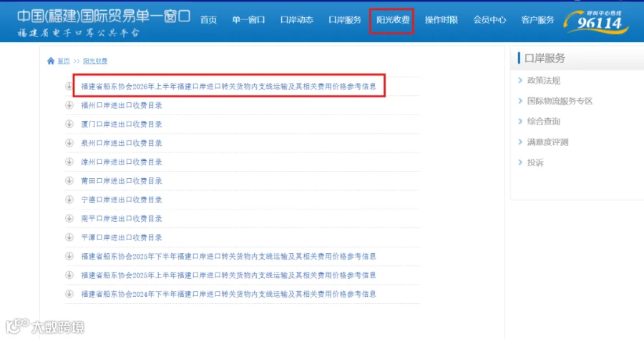Open the 首页 menu item in the navigation bar
This screenshot has height=339, width=644.
(208, 20)
